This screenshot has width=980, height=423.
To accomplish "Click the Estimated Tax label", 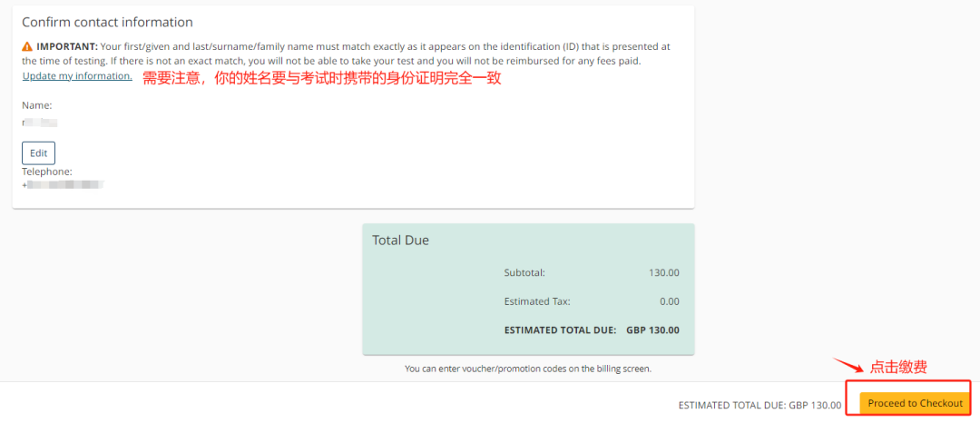I will [537, 301].
